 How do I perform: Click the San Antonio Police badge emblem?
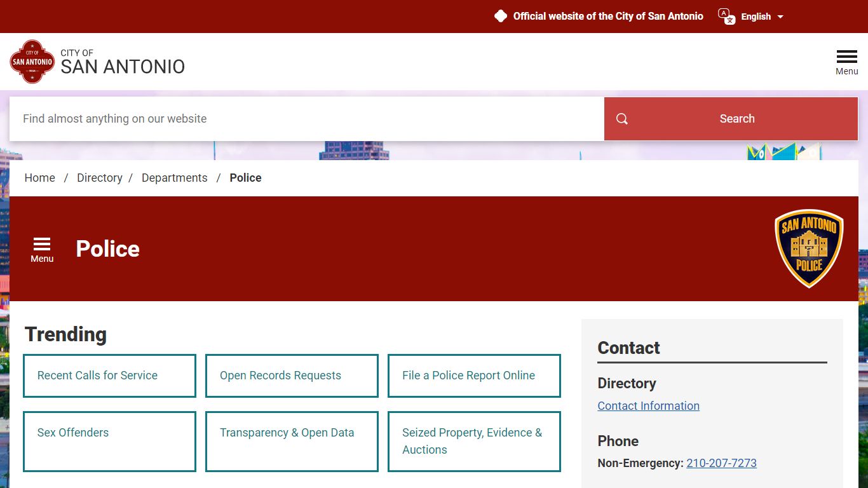809,248
